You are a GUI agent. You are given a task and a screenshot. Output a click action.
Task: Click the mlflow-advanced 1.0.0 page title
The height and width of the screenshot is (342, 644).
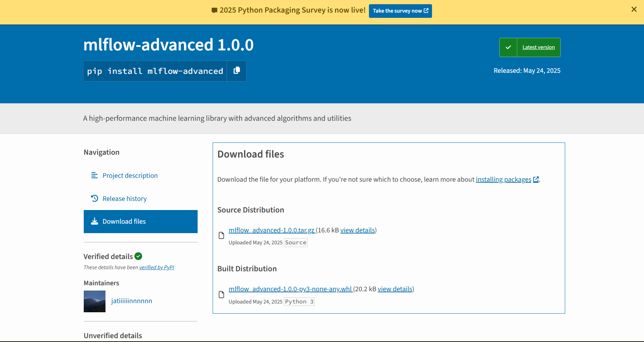coord(169,45)
